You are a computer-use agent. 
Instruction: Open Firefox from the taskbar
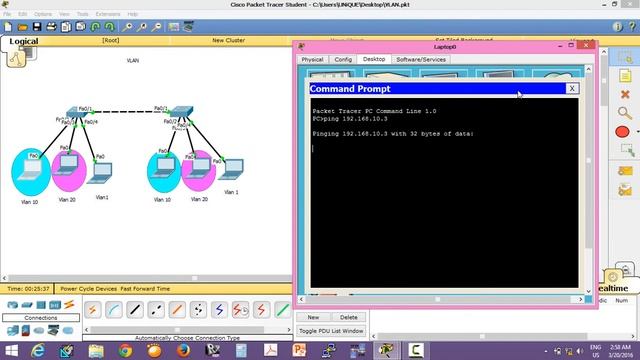click(183, 351)
